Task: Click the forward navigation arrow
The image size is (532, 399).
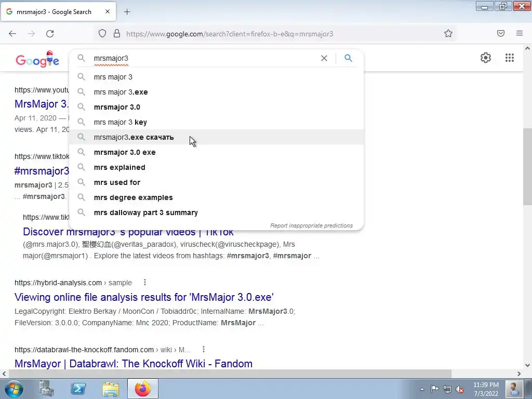Action: (31, 34)
